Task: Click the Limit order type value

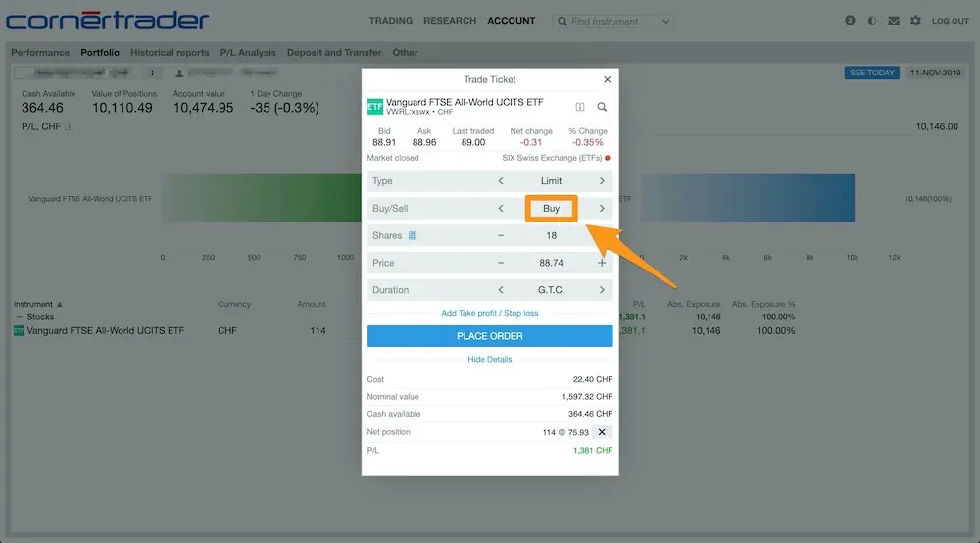Action: (x=551, y=181)
